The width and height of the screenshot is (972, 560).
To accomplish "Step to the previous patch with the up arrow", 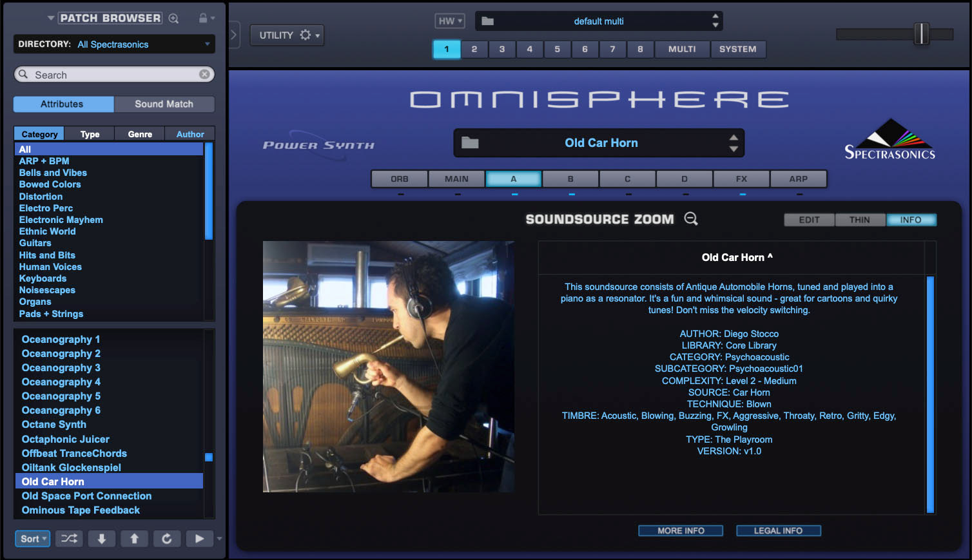I will pos(134,539).
